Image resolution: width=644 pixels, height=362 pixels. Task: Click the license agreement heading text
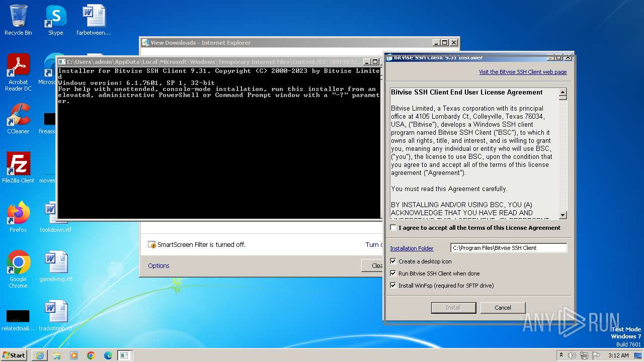[467, 93]
